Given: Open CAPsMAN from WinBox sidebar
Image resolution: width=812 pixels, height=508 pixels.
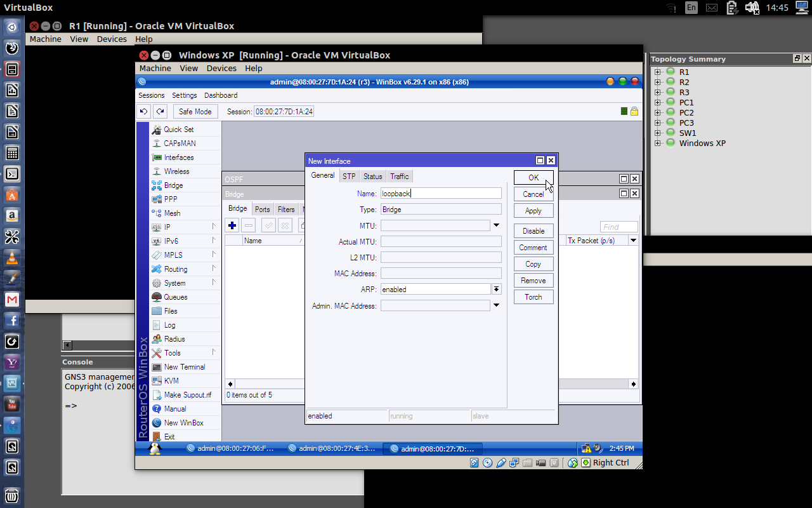Looking at the screenshot, I should [x=180, y=143].
